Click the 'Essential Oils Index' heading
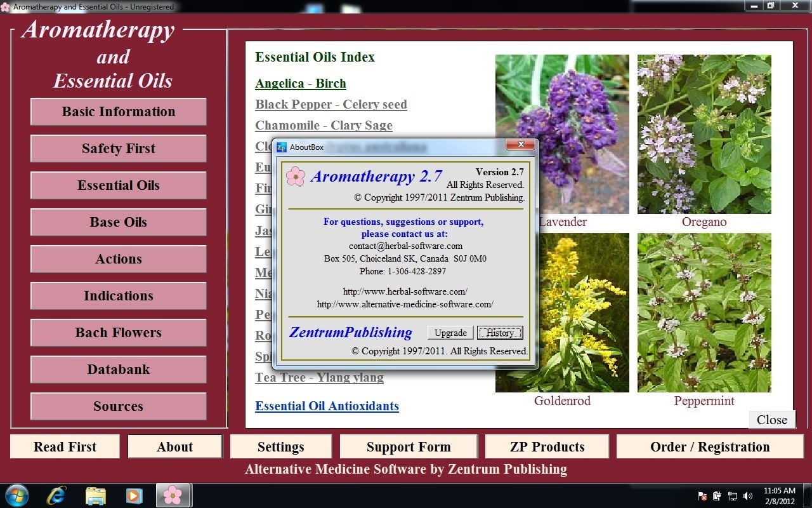The height and width of the screenshot is (508, 812). (x=315, y=57)
